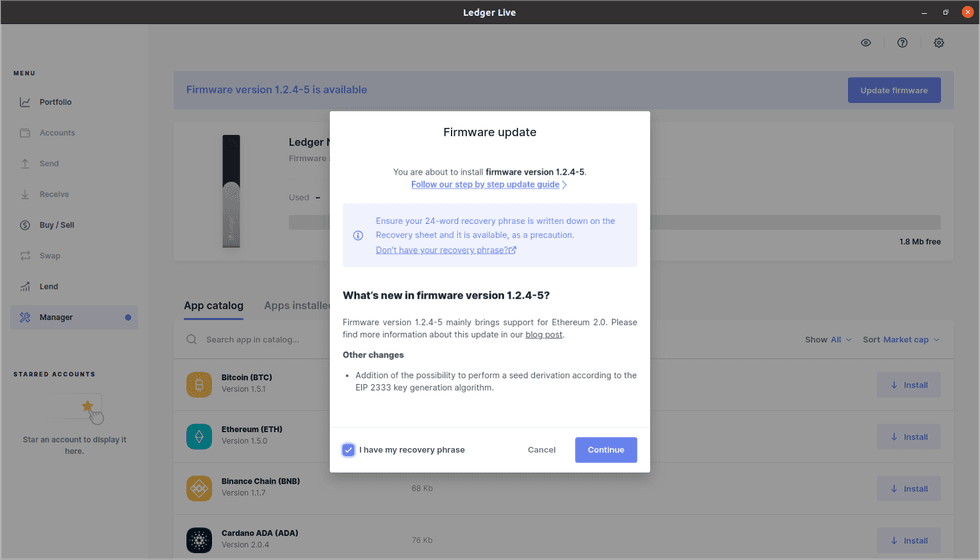Click the Manager tools icon

pos(25,317)
